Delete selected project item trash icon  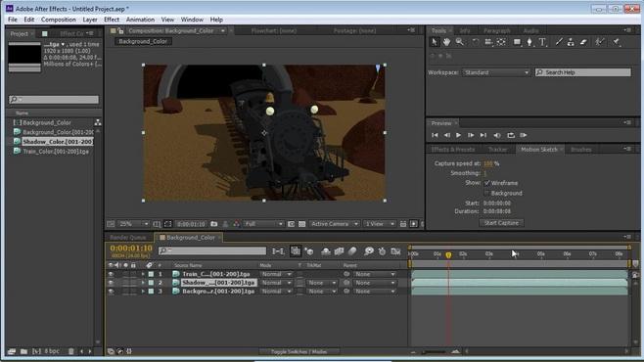71,351
